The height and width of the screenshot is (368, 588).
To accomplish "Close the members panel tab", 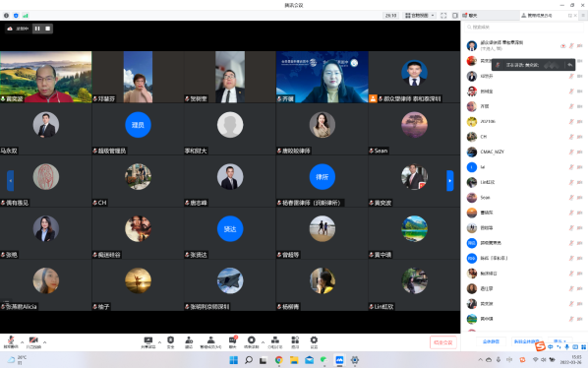I will tap(575, 16).
